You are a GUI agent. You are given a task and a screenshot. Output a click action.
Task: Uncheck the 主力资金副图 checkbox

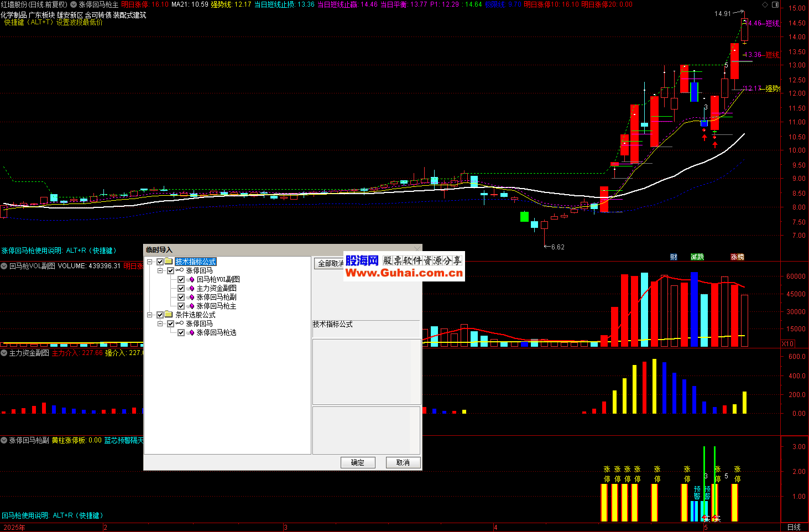(181, 288)
